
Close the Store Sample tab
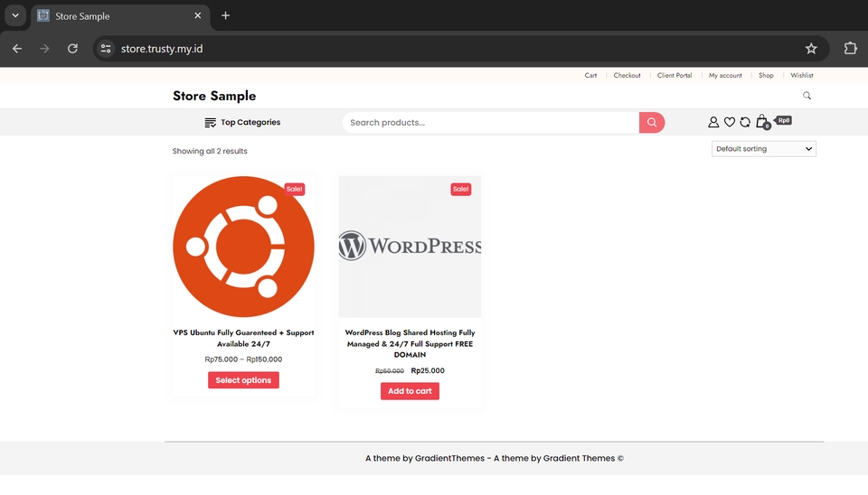pyautogui.click(x=198, y=15)
